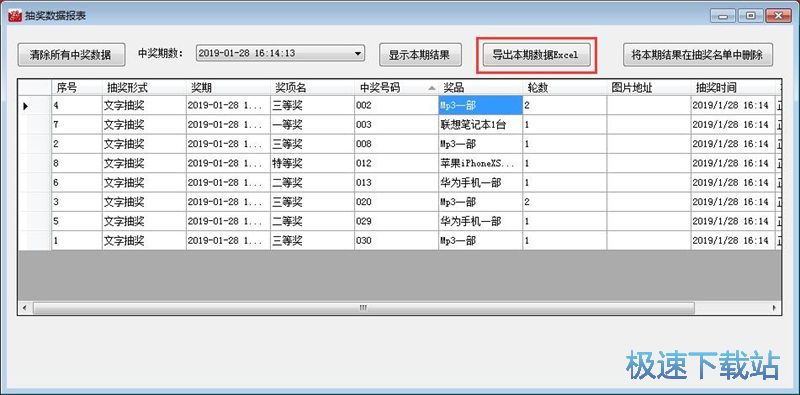
Task: Click the 奖项名 column header
Action: pyautogui.click(x=312, y=87)
